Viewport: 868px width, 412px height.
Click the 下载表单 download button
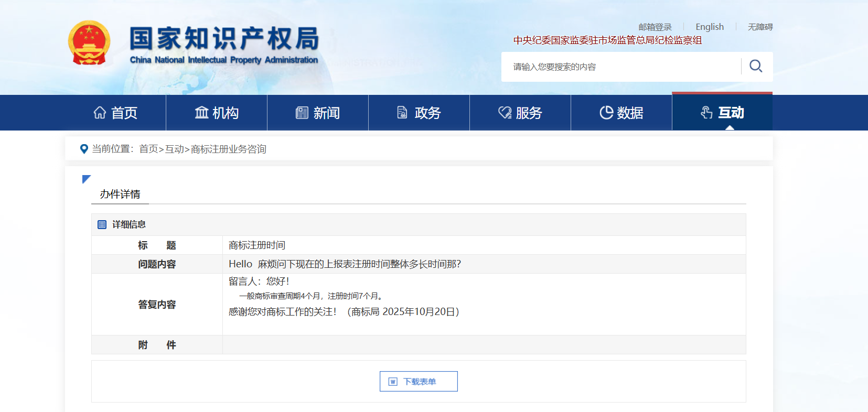click(x=419, y=382)
